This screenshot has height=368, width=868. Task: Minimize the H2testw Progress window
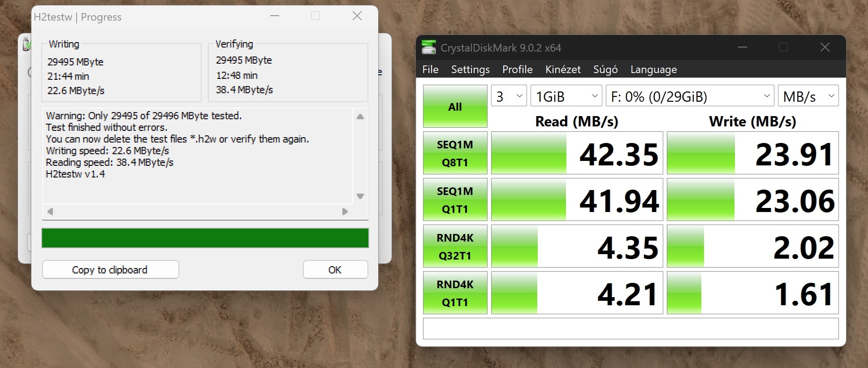(x=275, y=16)
